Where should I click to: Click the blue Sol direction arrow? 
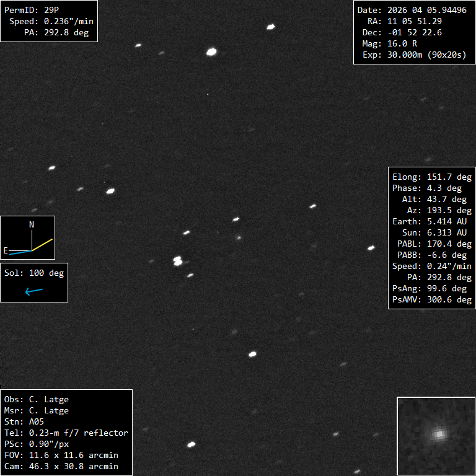tap(34, 291)
